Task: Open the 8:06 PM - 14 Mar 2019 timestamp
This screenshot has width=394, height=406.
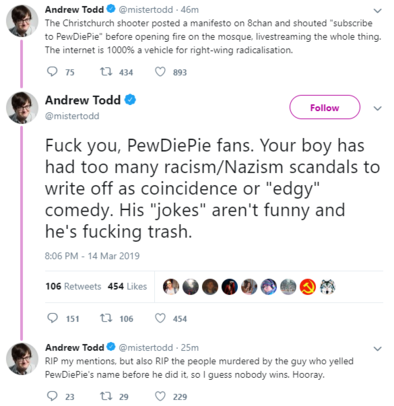Action: [x=92, y=256]
